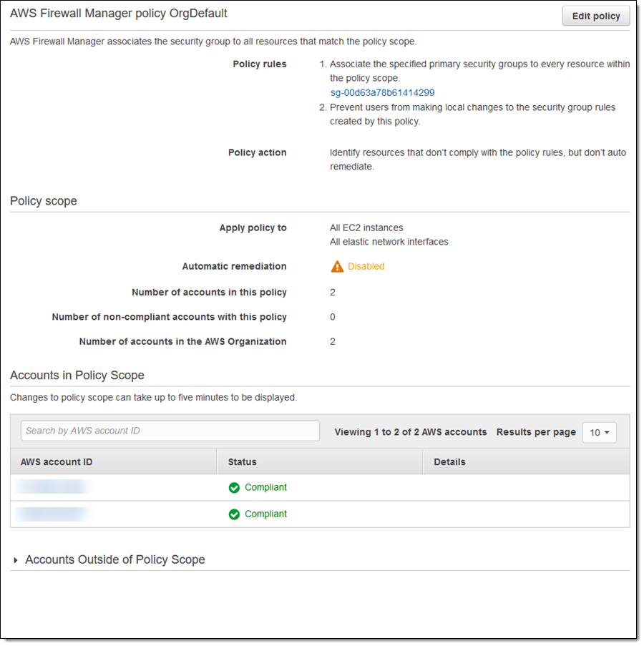Screen dimensions: 644x646
Task: Click the orange warning icon beside Disabled
Action: [337, 267]
